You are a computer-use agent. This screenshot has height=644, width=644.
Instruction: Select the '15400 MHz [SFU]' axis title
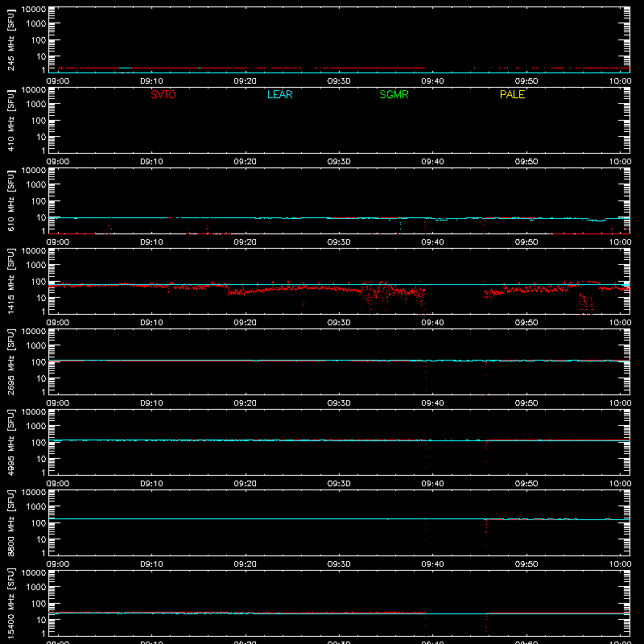coord(10,603)
